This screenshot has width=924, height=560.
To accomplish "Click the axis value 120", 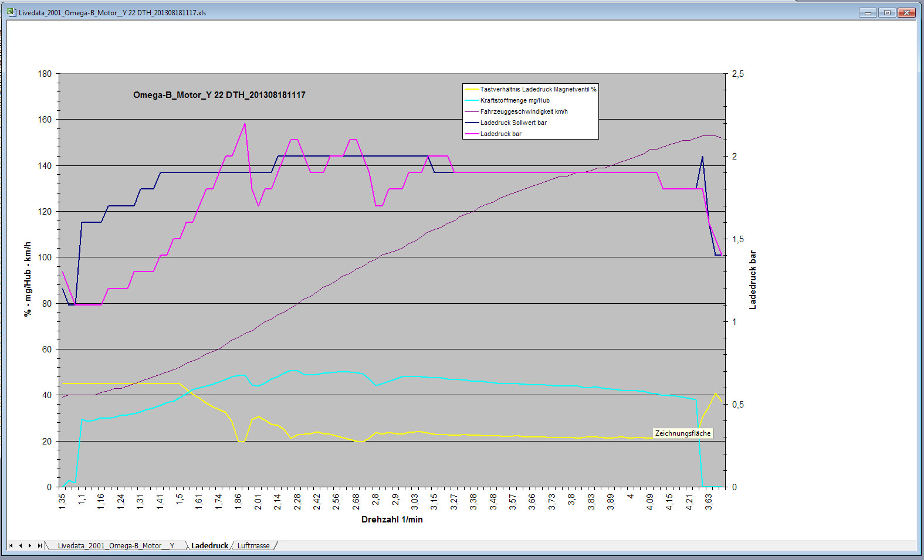I will [x=45, y=211].
